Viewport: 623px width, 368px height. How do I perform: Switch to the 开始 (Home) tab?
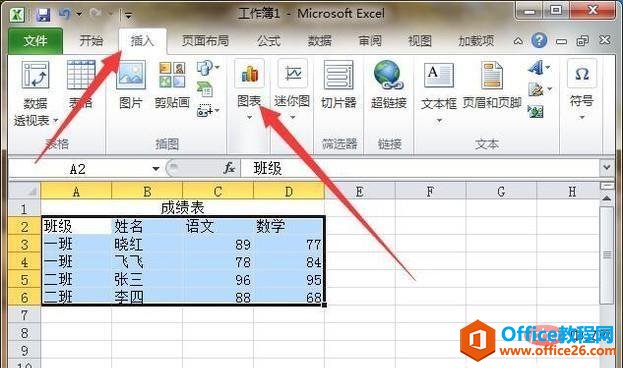91,41
